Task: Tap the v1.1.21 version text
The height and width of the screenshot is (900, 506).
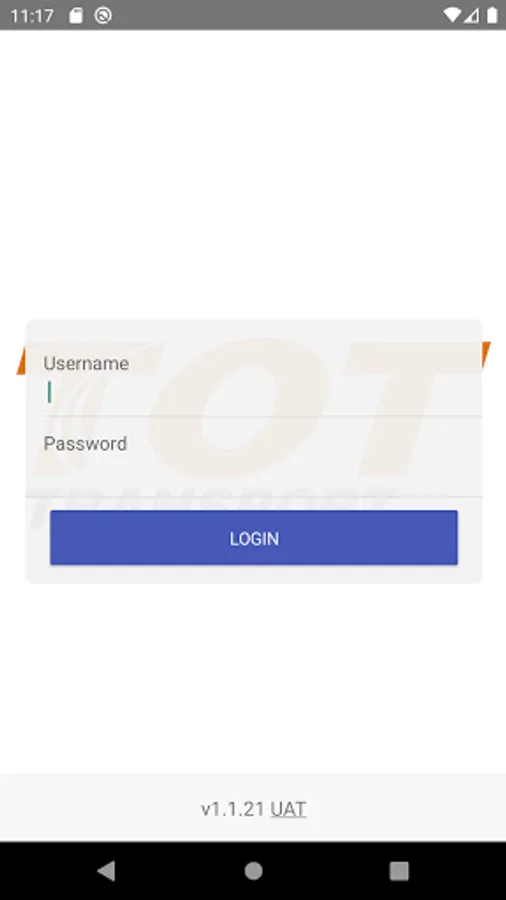Action: pos(233,809)
